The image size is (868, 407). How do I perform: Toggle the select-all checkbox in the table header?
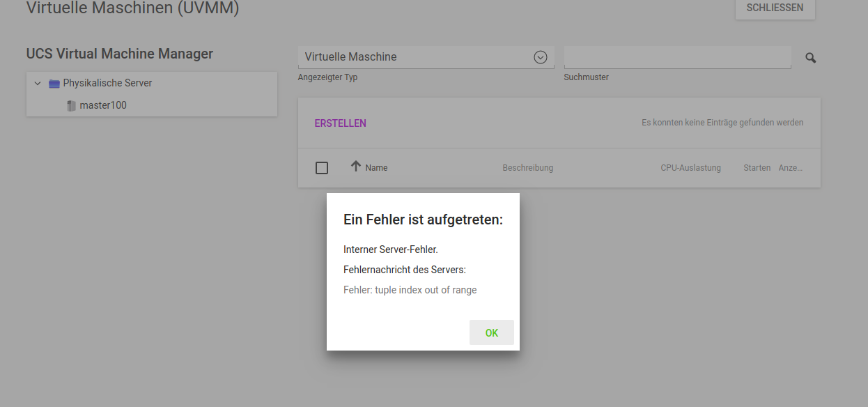[322, 168]
